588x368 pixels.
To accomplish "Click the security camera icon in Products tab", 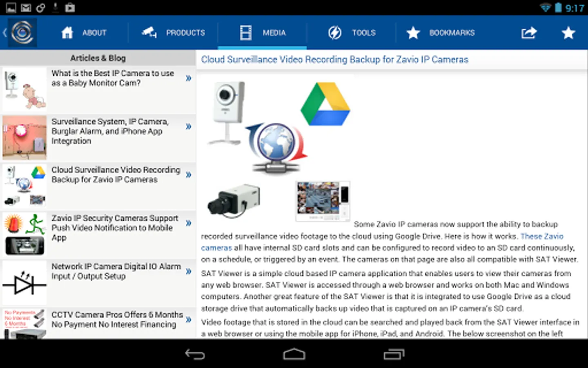I will pyautogui.click(x=149, y=32).
